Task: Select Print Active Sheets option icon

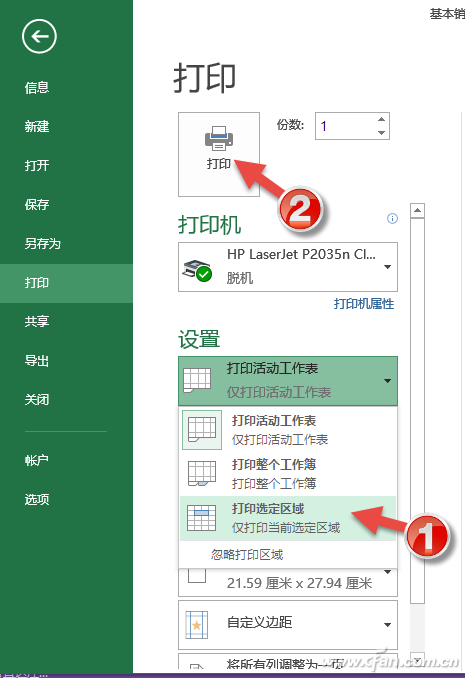Action: point(202,430)
